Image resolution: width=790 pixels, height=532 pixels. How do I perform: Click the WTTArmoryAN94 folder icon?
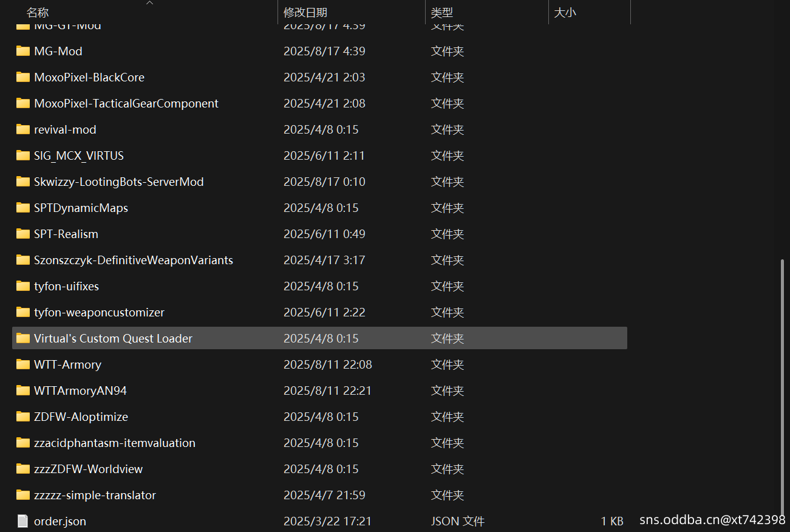[x=23, y=390]
